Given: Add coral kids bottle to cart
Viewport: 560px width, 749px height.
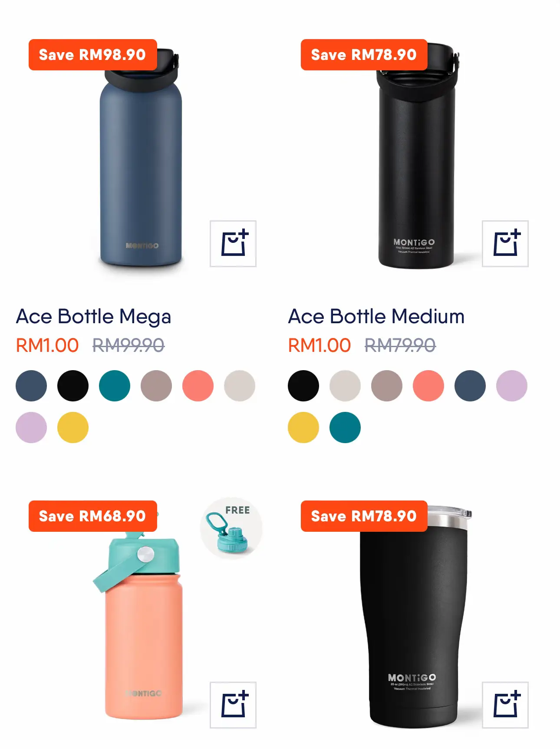Looking at the screenshot, I should (x=233, y=705).
